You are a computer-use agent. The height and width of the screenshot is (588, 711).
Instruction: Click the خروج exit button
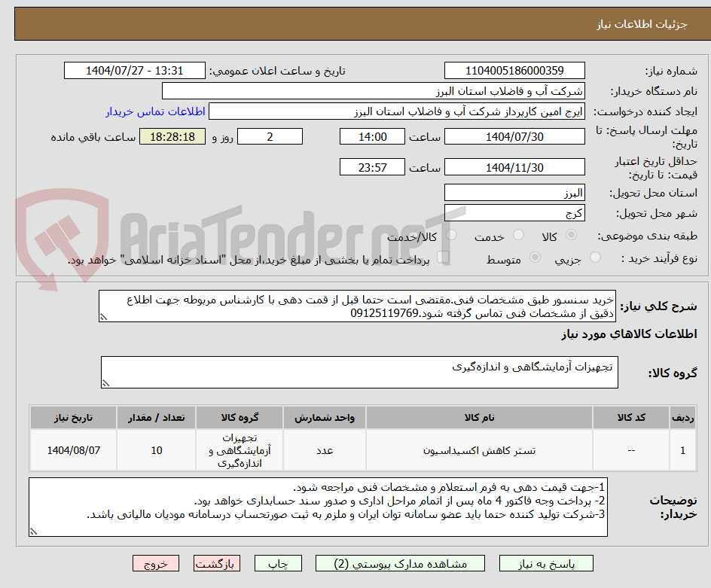pos(156,563)
